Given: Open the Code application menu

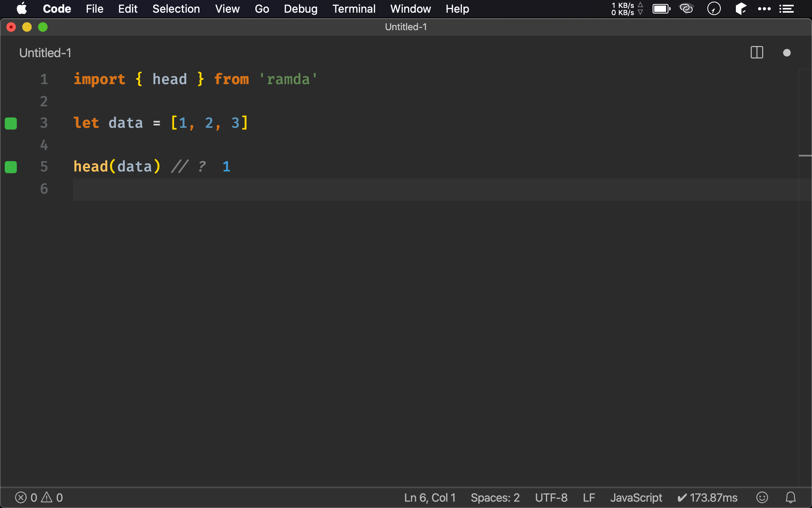Looking at the screenshot, I should 57,9.
